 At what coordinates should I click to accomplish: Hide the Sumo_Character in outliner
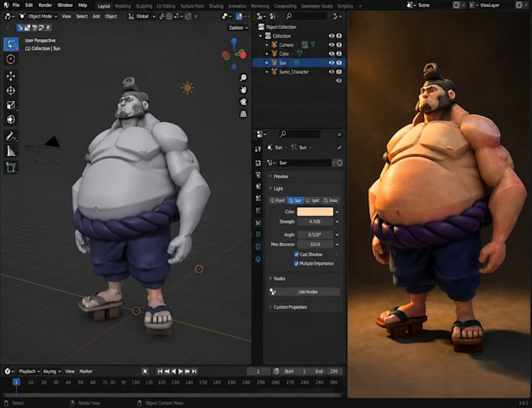[x=332, y=72]
